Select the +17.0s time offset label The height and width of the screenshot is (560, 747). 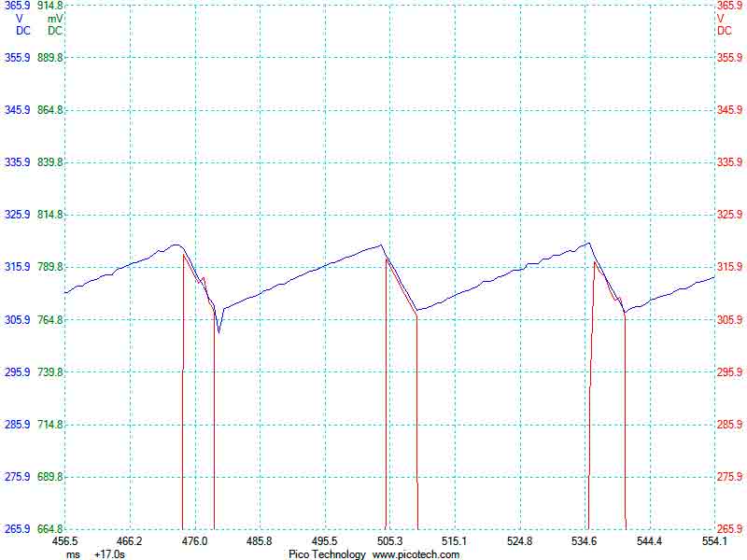tap(109, 554)
